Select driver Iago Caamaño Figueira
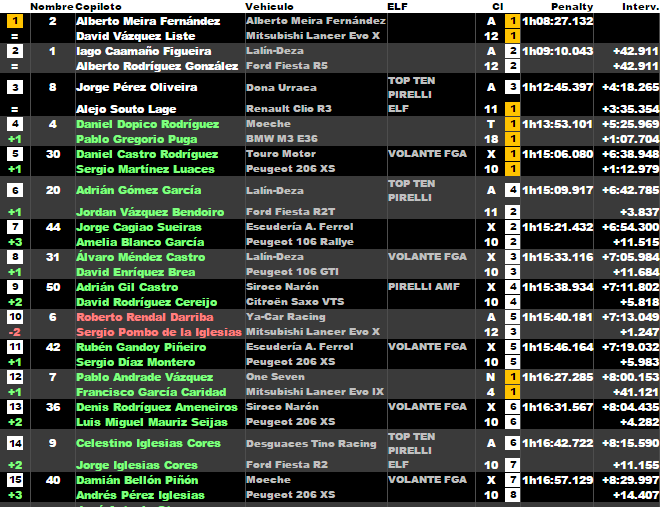 pos(144,51)
